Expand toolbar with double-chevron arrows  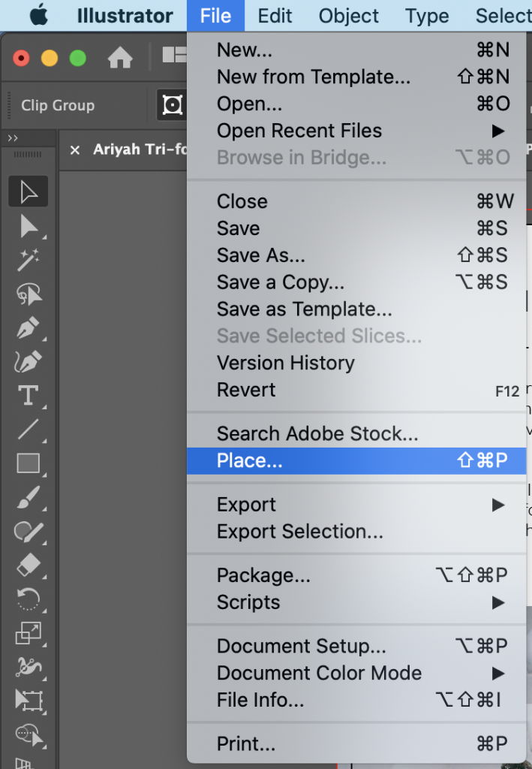click(13, 138)
